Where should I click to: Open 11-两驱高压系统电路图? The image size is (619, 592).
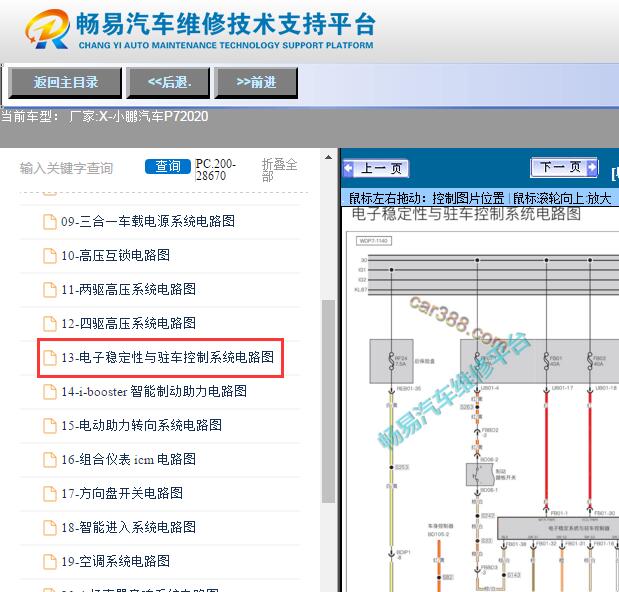pyautogui.click(x=129, y=289)
